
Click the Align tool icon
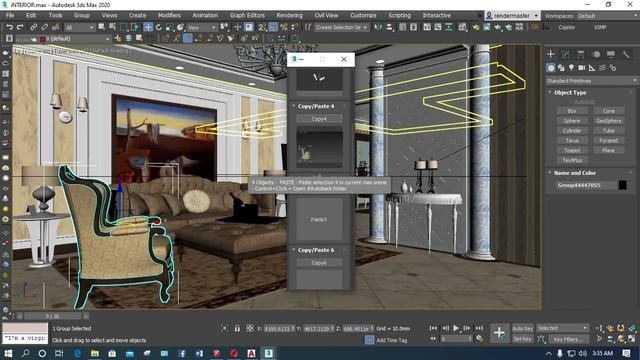coord(389,27)
